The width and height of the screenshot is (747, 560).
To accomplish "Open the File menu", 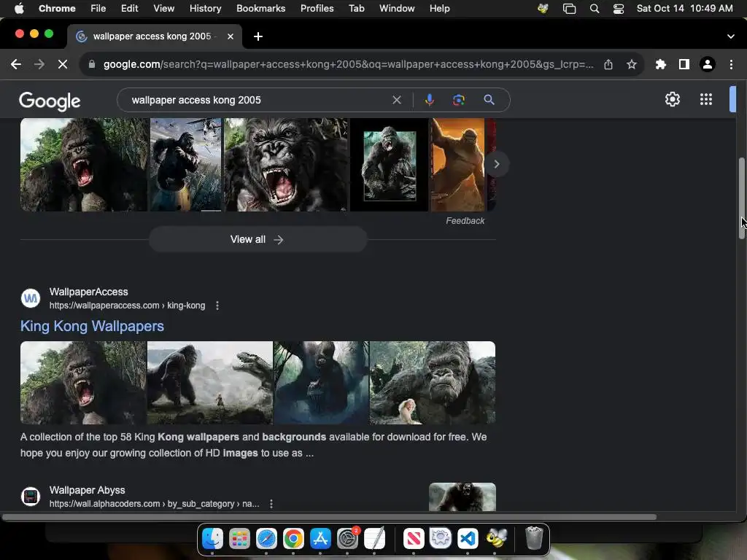I will (x=98, y=9).
